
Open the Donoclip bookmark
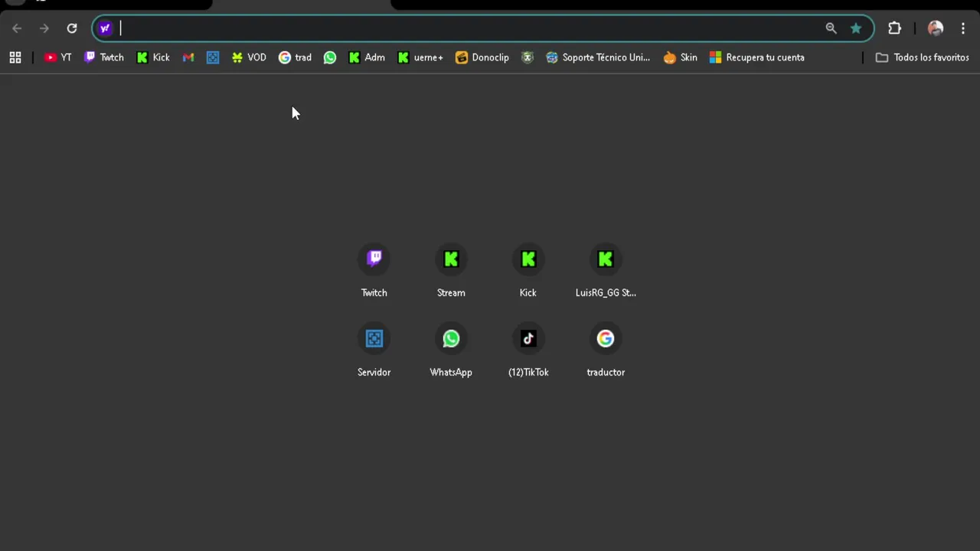(x=482, y=57)
